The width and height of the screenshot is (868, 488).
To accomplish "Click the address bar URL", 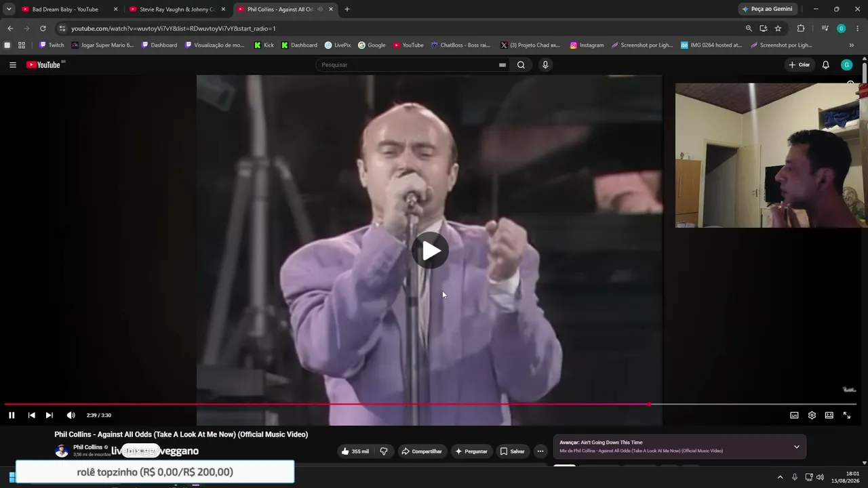I will click(x=174, y=28).
